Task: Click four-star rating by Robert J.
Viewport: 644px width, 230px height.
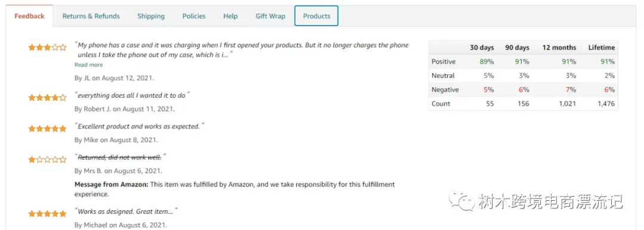Action: (47, 98)
